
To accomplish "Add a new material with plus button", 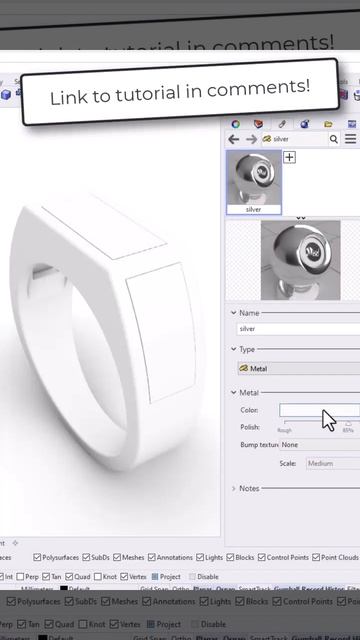I will [x=289, y=157].
